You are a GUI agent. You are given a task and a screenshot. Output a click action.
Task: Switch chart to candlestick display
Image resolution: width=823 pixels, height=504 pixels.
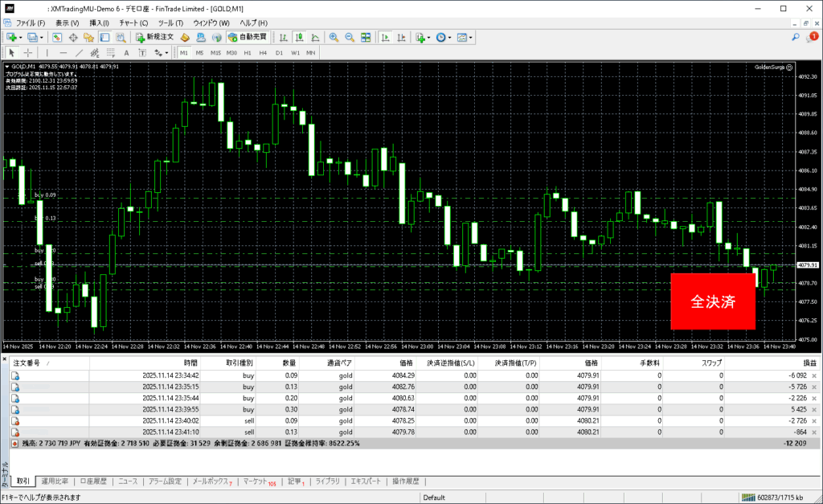tap(299, 38)
